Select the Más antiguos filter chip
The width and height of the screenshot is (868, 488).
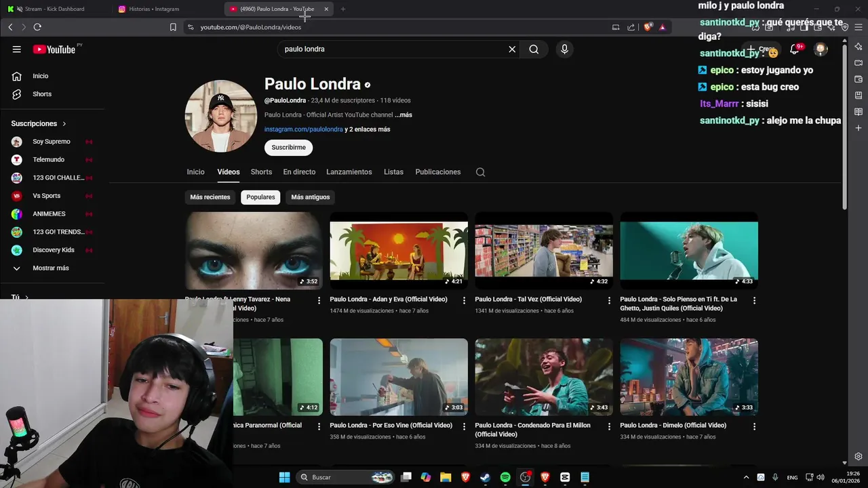311,197
